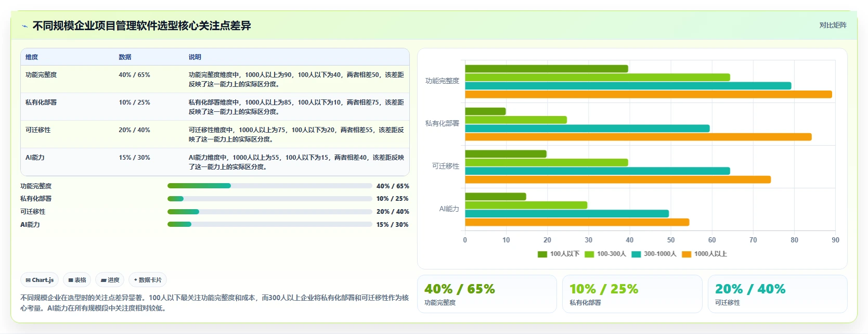The image size is (868, 334).
Task: Click the 15% / 30% progress value label
Action: point(393,225)
